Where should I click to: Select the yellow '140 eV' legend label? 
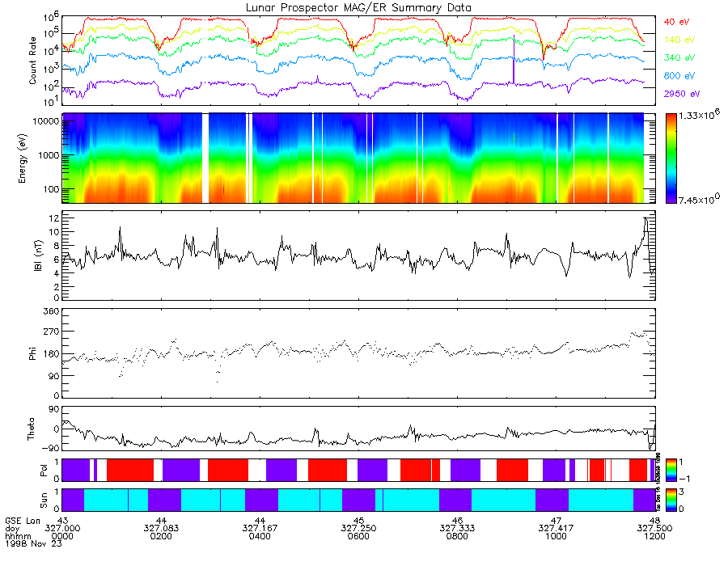(679, 40)
